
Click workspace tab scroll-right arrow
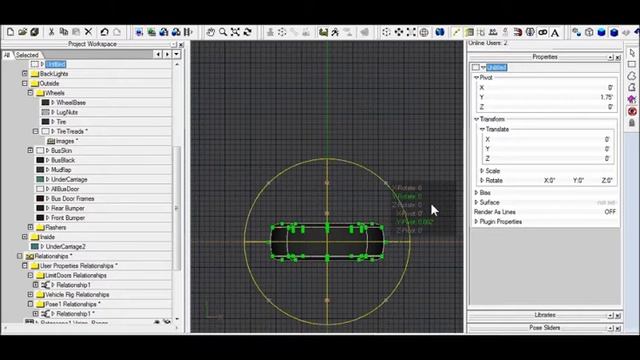click(x=167, y=54)
